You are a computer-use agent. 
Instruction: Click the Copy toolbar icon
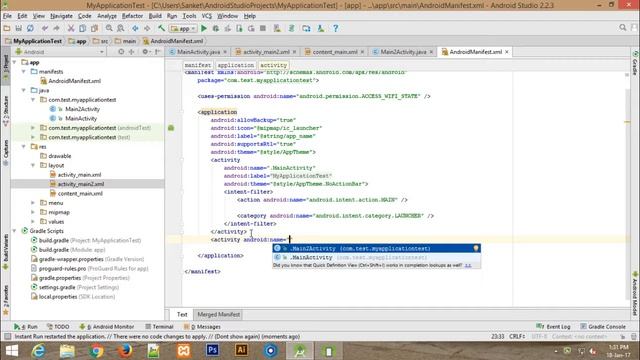tap(82, 29)
